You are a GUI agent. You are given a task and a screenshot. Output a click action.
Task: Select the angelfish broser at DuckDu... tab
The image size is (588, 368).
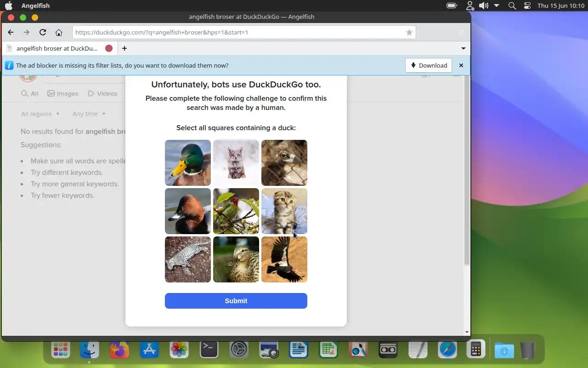coord(58,48)
